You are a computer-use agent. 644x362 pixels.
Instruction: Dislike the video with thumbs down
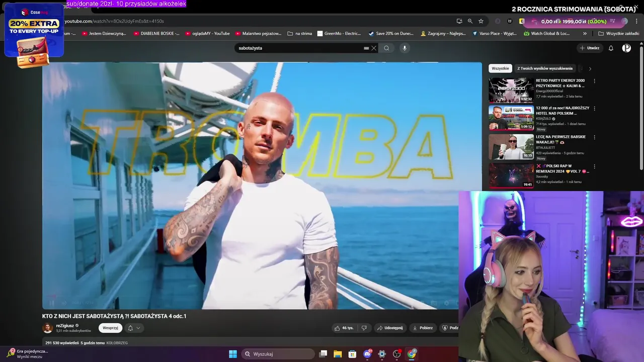coord(364,328)
